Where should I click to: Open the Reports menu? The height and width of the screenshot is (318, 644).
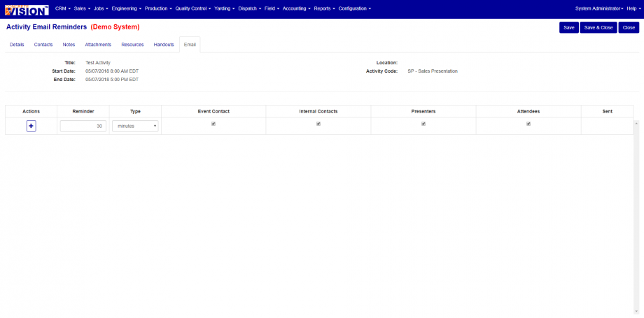(325, 8)
